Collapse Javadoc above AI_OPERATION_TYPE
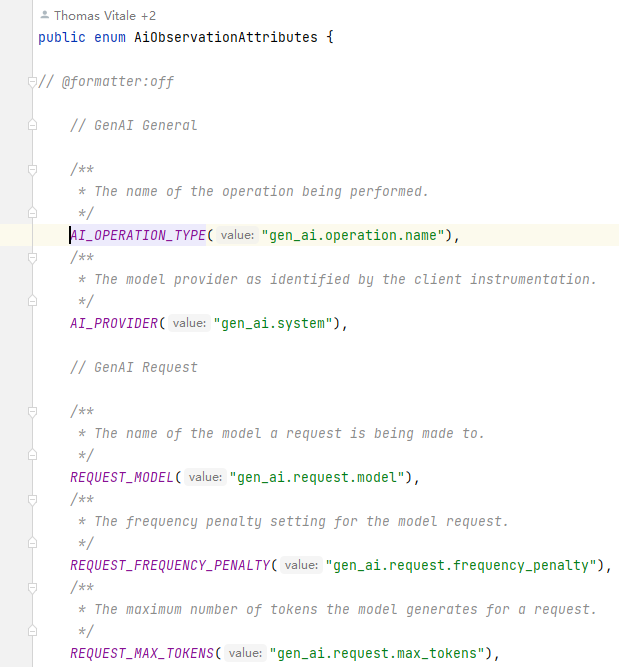The width and height of the screenshot is (619, 667). (x=32, y=169)
